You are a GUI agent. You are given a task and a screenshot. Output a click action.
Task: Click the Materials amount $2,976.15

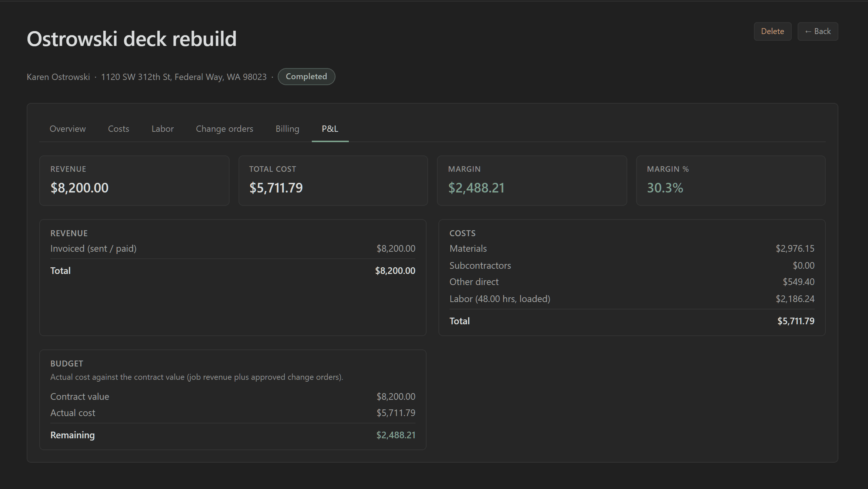click(x=795, y=248)
